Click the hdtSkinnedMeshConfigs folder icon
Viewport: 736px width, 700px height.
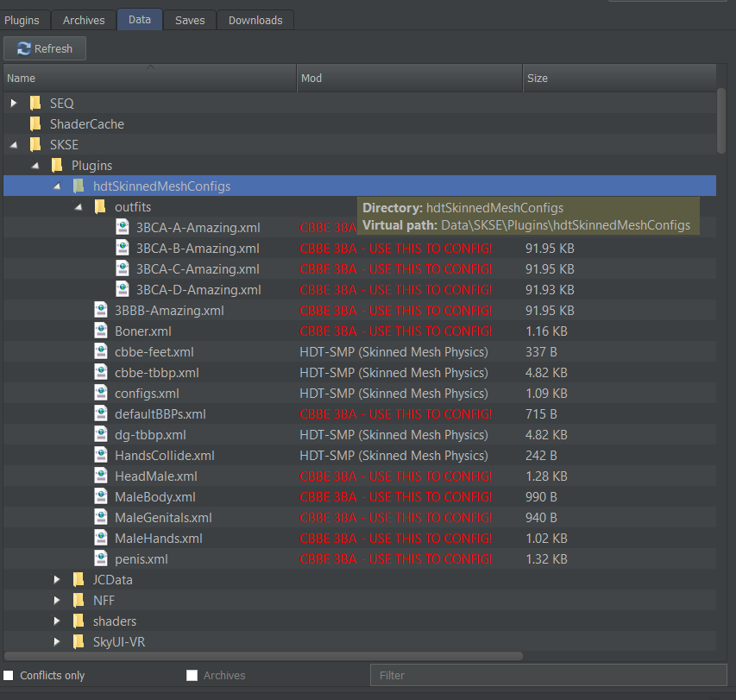pyautogui.click(x=79, y=186)
